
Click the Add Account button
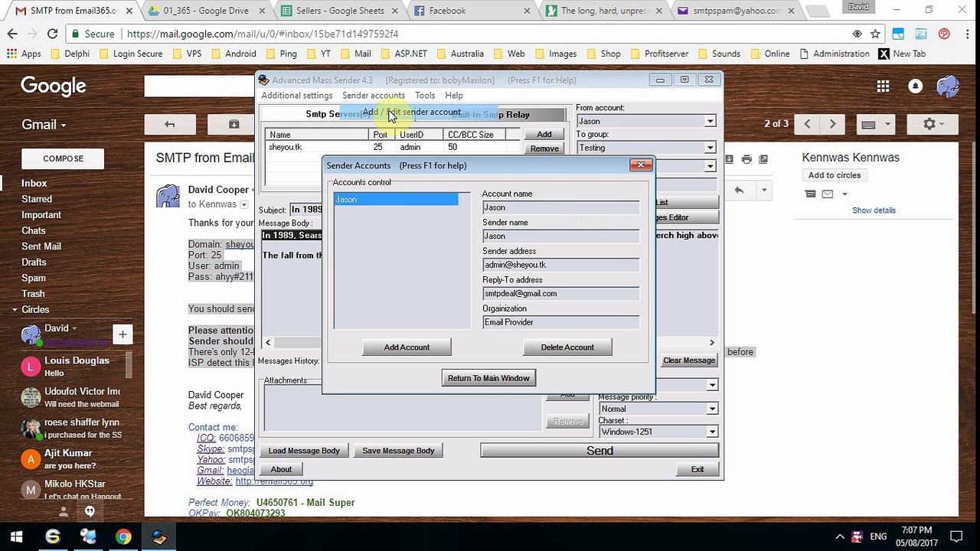407,347
